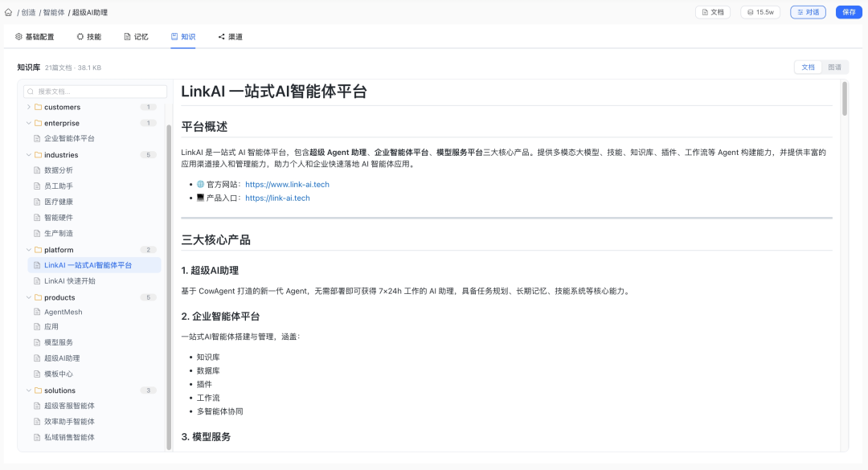Click the 平台概述 heading

pos(204,127)
